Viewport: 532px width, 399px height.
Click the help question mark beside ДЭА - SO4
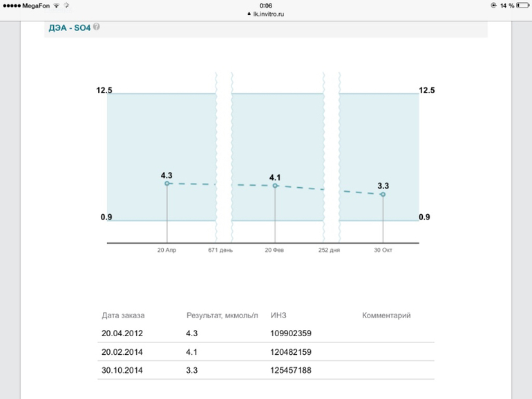tap(97, 27)
